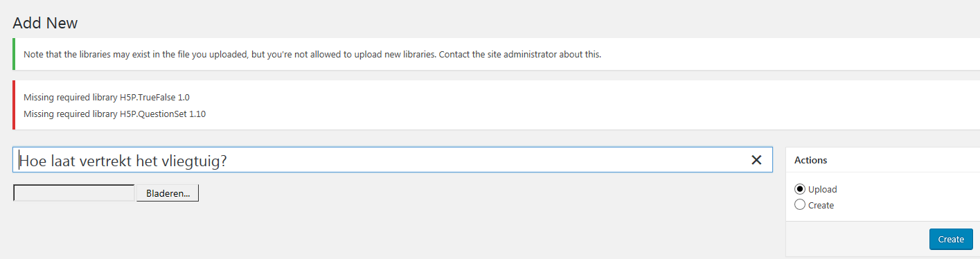Open the file browser via Bladeren button

point(168,193)
